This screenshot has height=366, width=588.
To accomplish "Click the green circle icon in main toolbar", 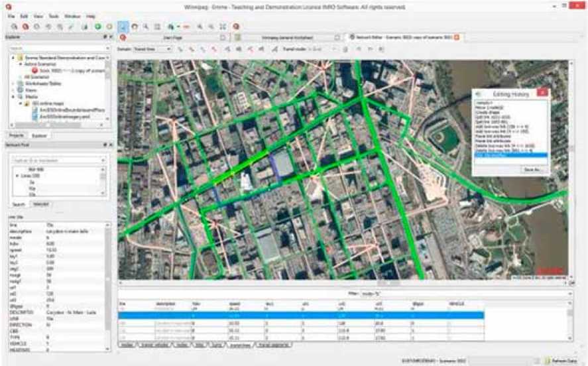I will [x=97, y=27].
